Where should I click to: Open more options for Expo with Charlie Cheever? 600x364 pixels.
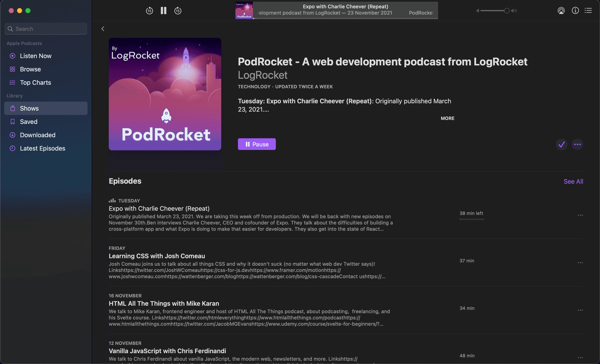[580, 215]
